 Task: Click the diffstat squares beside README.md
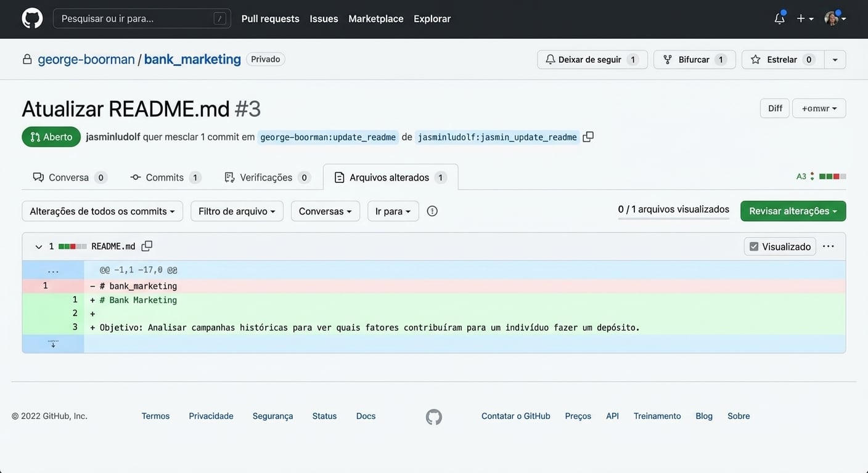(73, 246)
